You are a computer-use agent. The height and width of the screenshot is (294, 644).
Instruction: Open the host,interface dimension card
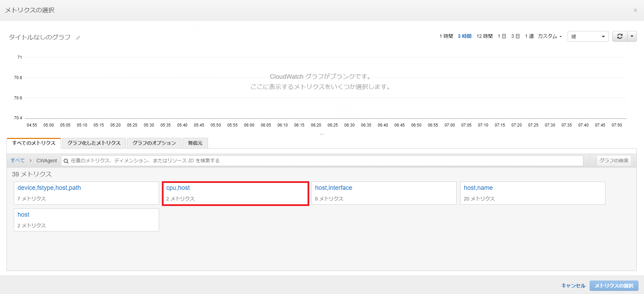[384, 193]
